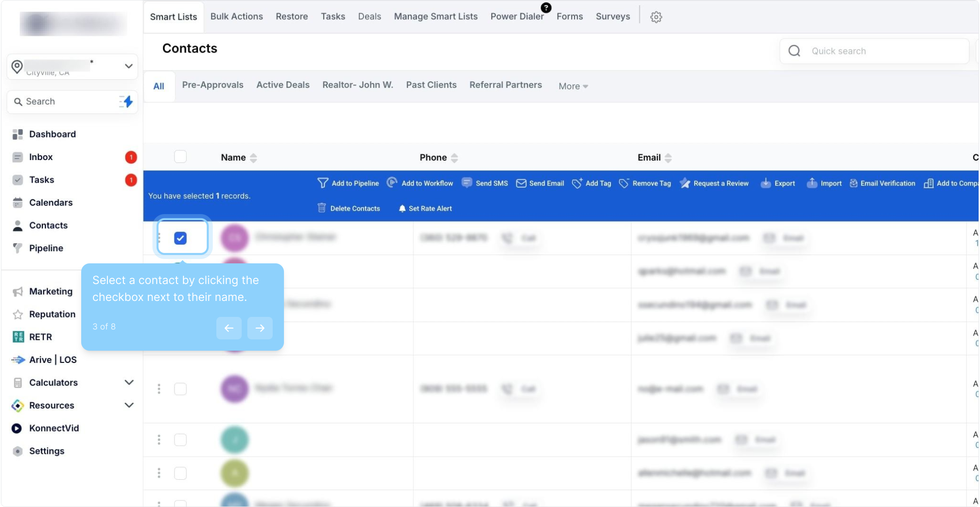The width and height of the screenshot is (980, 507).
Task: Open Inbox from the sidebar
Action: click(x=41, y=157)
